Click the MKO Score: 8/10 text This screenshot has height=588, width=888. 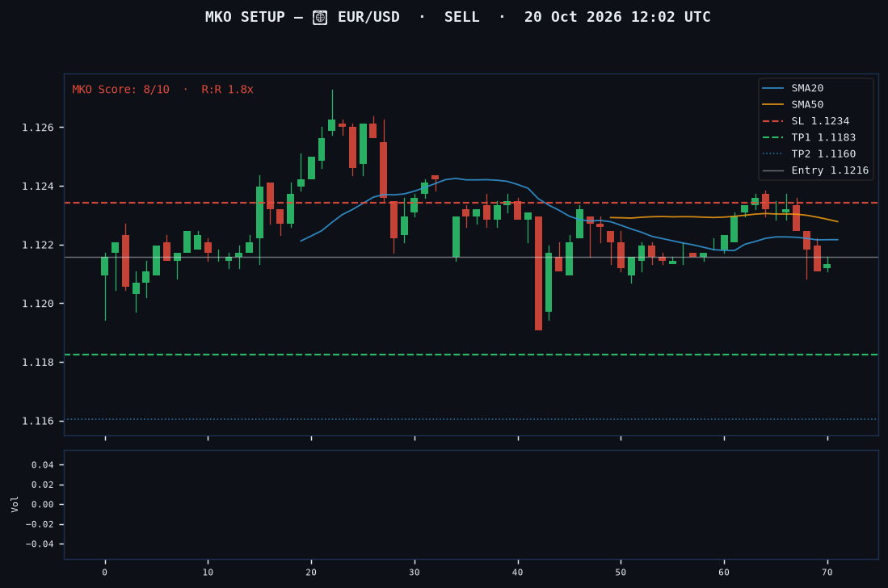[x=120, y=90]
